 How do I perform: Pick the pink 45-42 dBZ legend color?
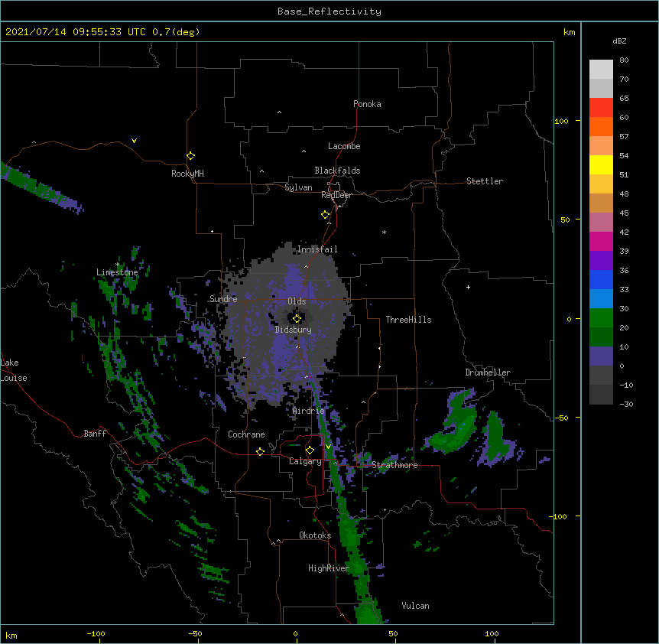click(601, 222)
